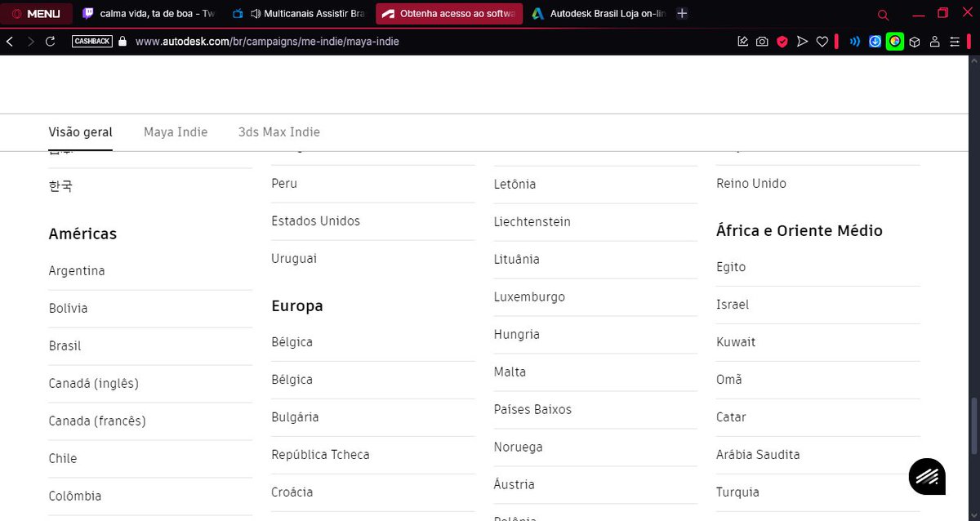Select Lituânia country link

pos(517,260)
